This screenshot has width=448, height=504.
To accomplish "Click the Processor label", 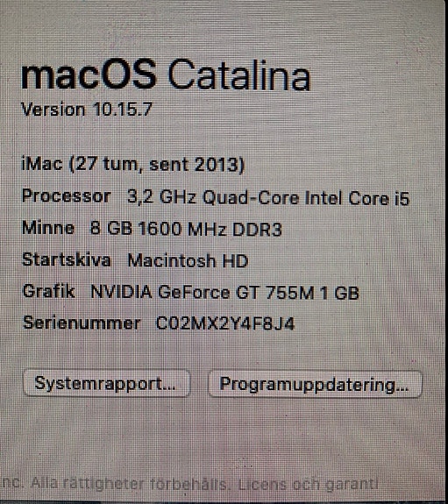I will 67,196.
